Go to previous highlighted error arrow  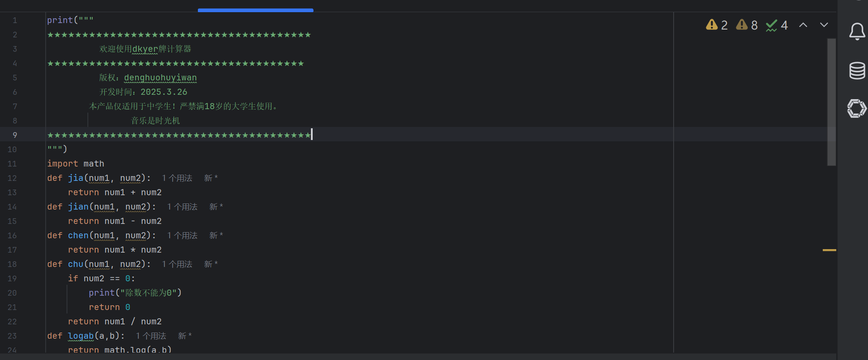803,25
